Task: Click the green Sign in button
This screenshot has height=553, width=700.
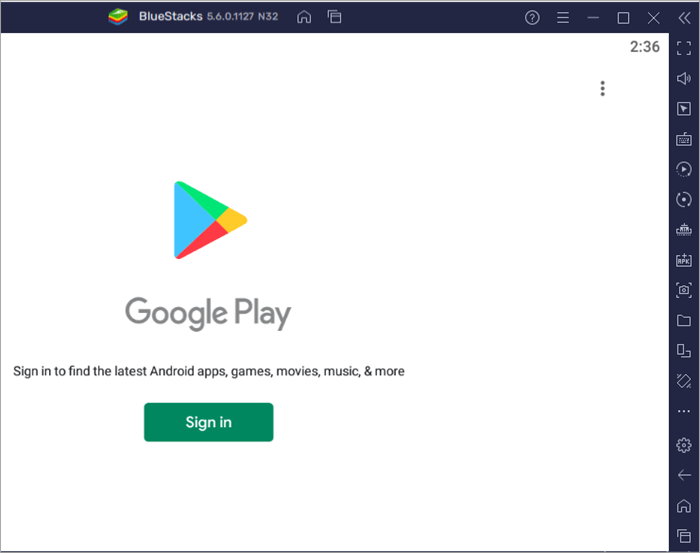Action: (x=208, y=422)
